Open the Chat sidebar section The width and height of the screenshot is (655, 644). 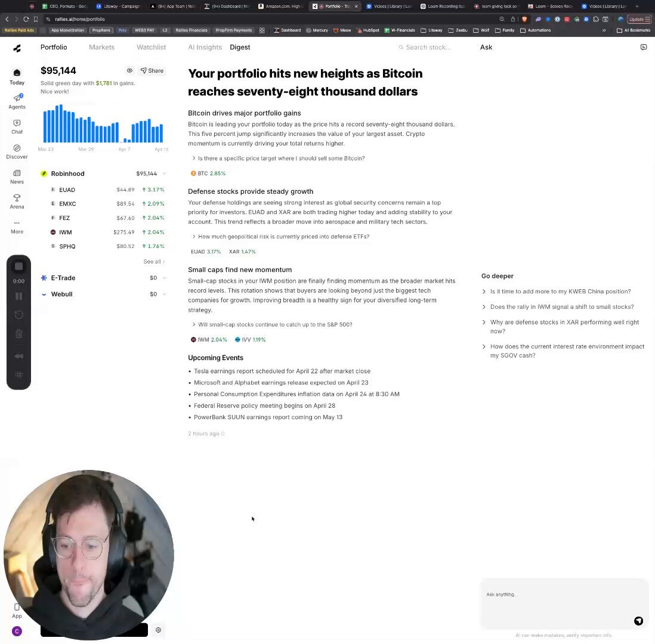(x=17, y=126)
